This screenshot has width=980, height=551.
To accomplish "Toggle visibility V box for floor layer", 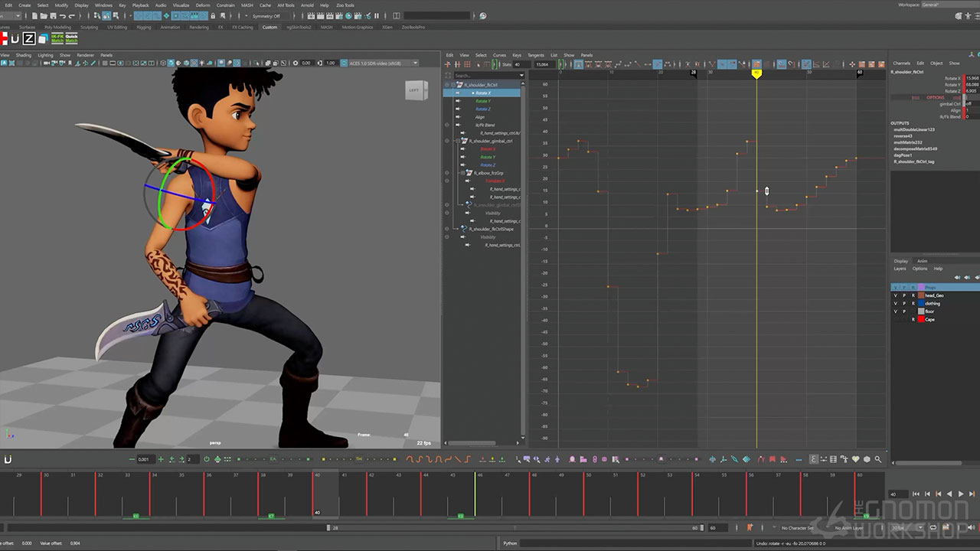I will 895,311.
